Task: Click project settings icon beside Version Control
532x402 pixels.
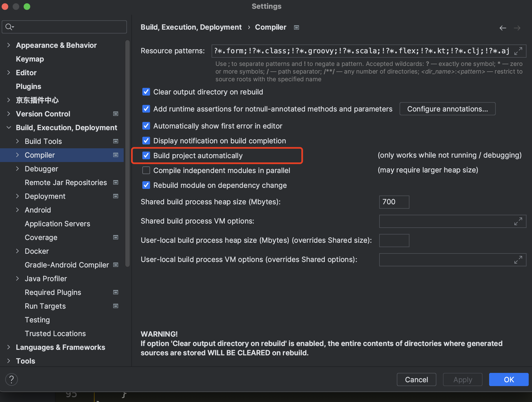Action: (116, 114)
